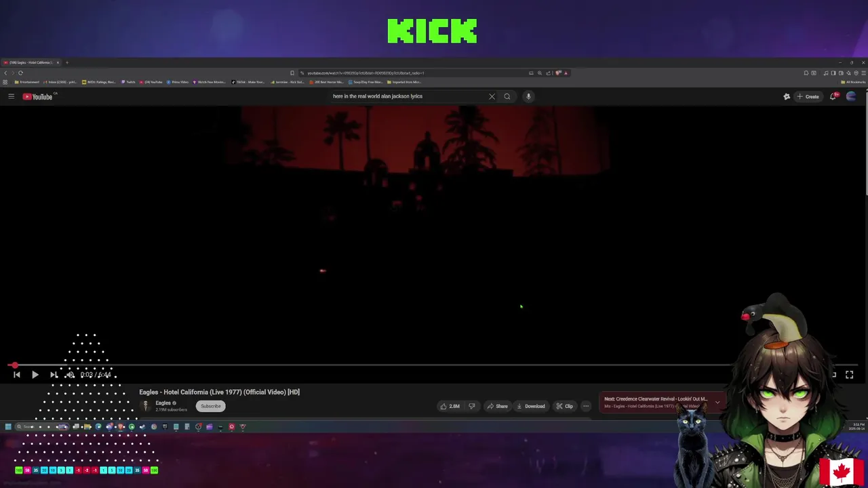Open the Windows Start button

(8, 426)
